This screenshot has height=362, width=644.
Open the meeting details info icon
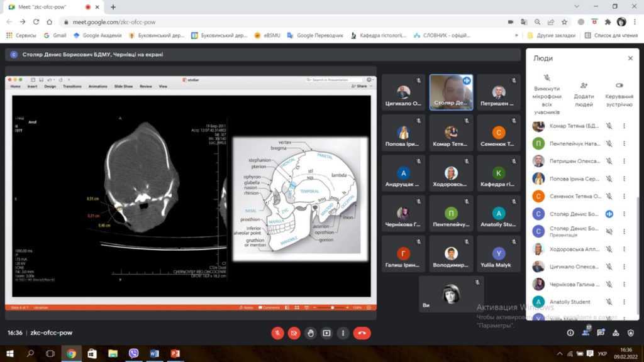click(x=570, y=332)
